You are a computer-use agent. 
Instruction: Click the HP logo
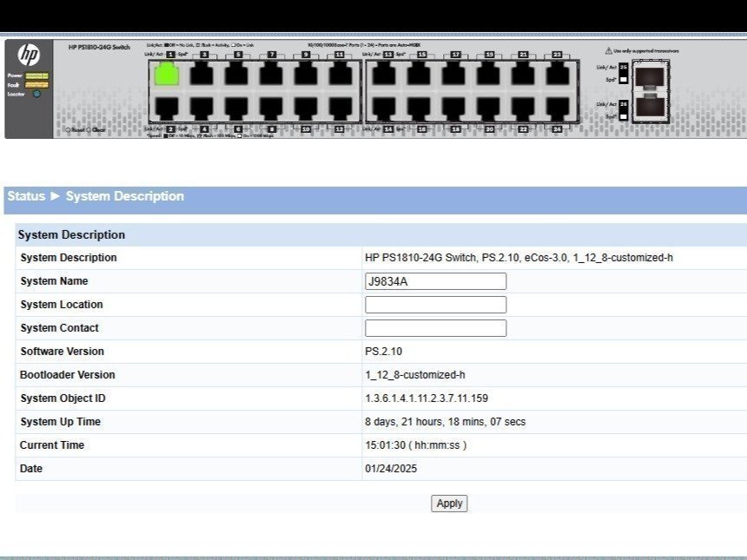click(29, 55)
